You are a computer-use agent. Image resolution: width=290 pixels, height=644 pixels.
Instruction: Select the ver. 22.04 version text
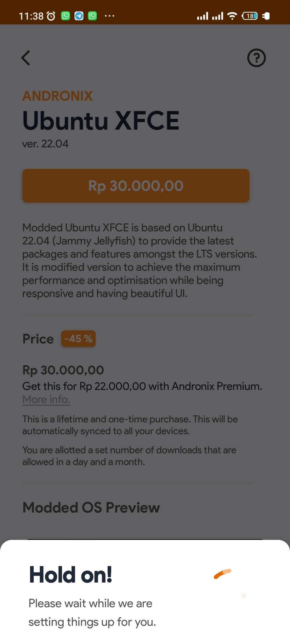(45, 143)
